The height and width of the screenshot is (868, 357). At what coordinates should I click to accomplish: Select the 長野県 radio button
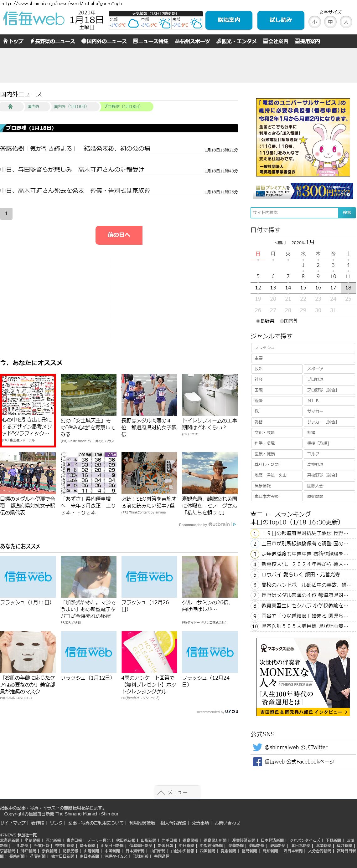coord(258,321)
